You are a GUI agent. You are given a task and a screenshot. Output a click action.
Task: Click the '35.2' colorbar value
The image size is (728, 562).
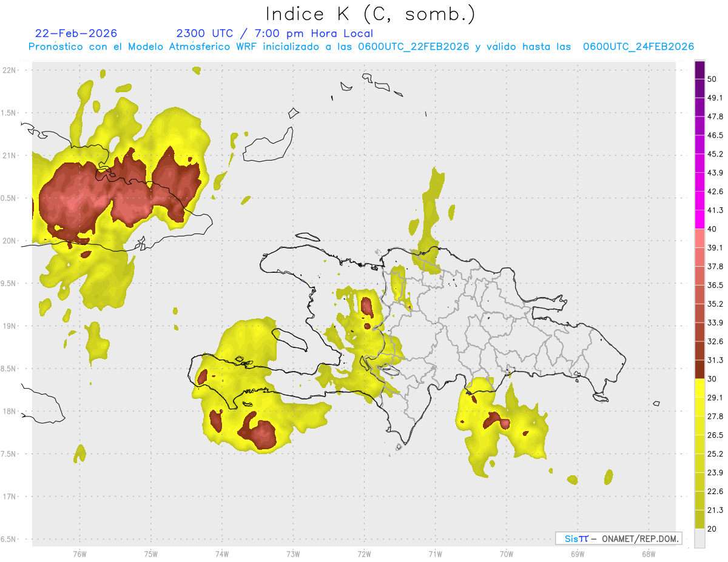point(715,304)
